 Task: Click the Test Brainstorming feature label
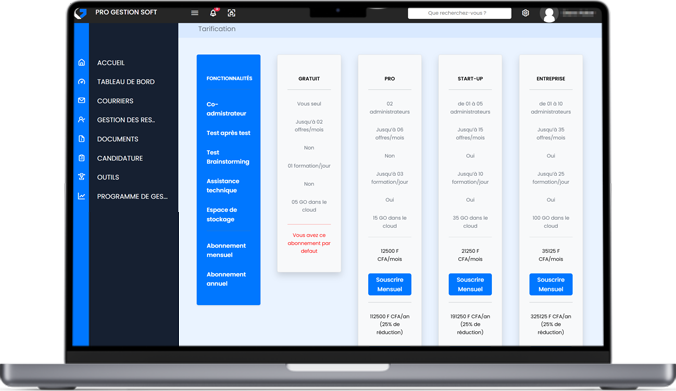(x=228, y=157)
